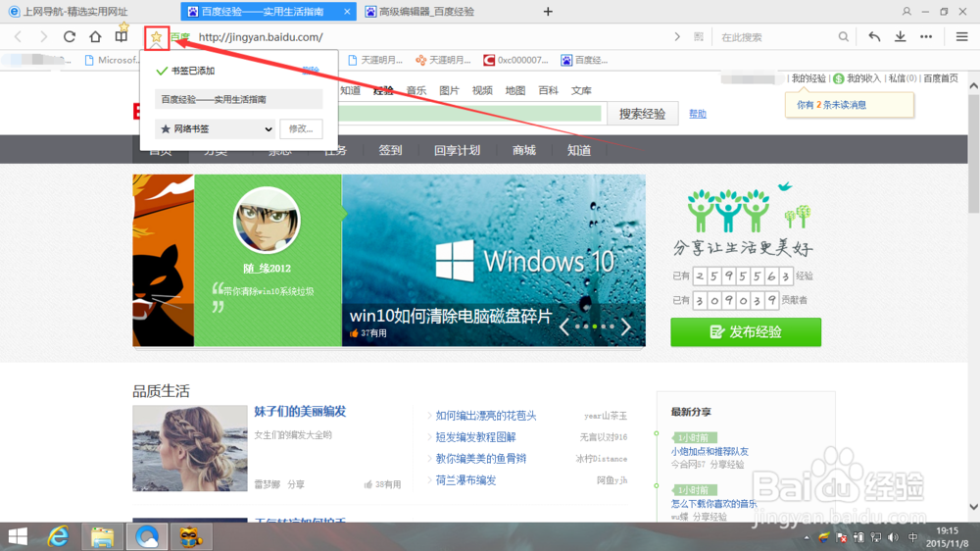Click the volume icon in system tray
980x551 pixels.
click(x=893, y=537)
